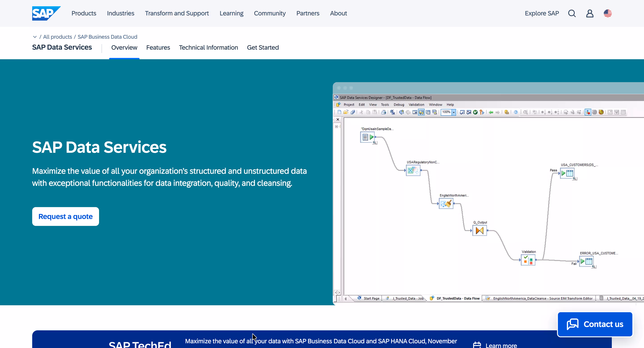Open the magnifier on USA_CUSTOMERS target table
Screen dimensions: 644x348
click(x=574, y=178)
